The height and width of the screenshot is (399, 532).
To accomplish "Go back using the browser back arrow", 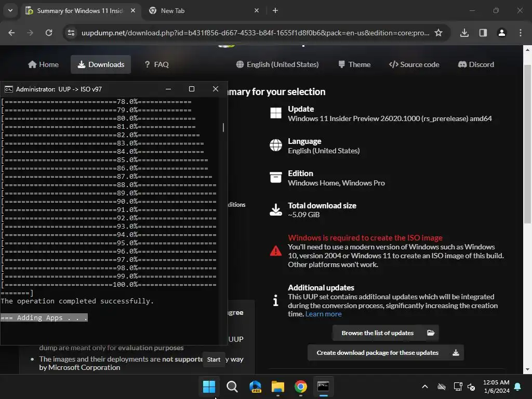I will click(11, 33).
